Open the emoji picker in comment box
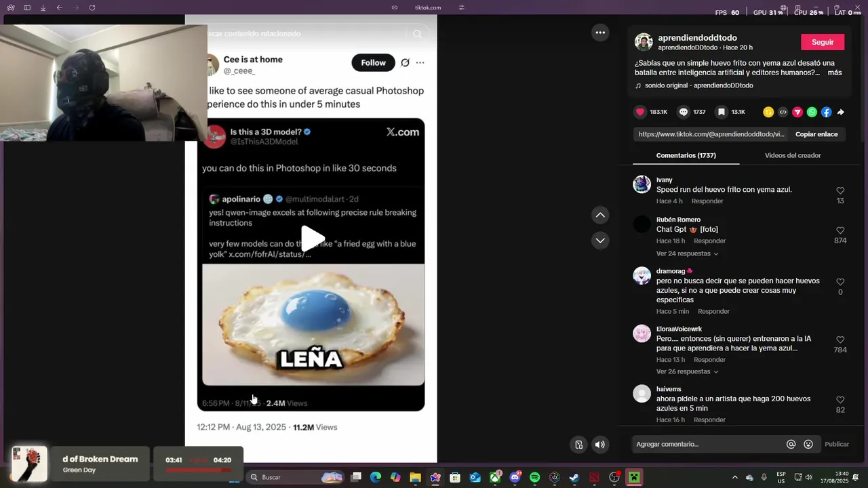Screen dimensions: 868x488 808,444
